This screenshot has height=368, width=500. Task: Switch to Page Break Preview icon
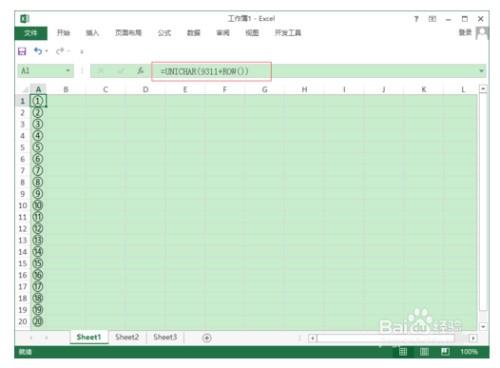click(x=445, y=352)
